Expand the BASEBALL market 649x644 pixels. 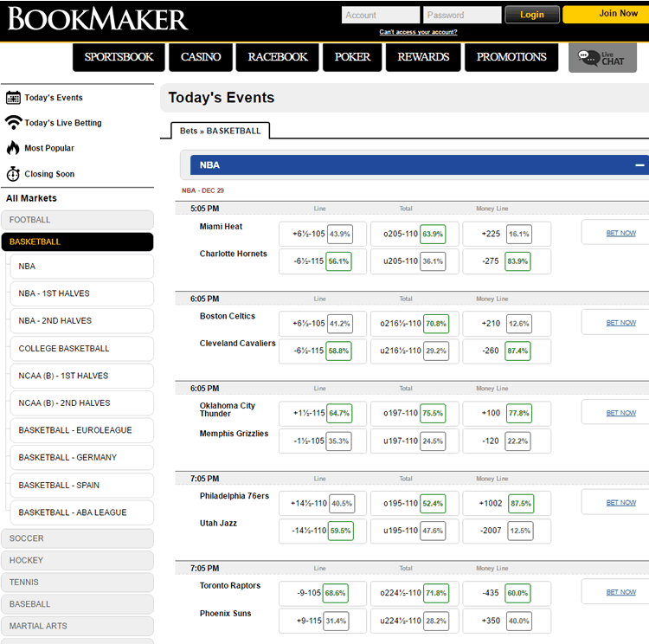pyautogui.click(x=77, y=604)
